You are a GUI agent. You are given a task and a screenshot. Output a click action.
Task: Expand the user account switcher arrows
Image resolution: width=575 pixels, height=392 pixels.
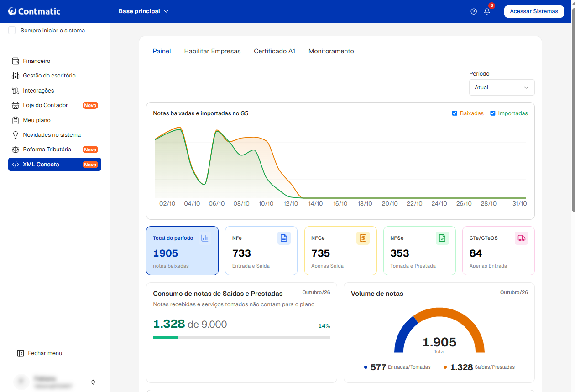point(93,382)
